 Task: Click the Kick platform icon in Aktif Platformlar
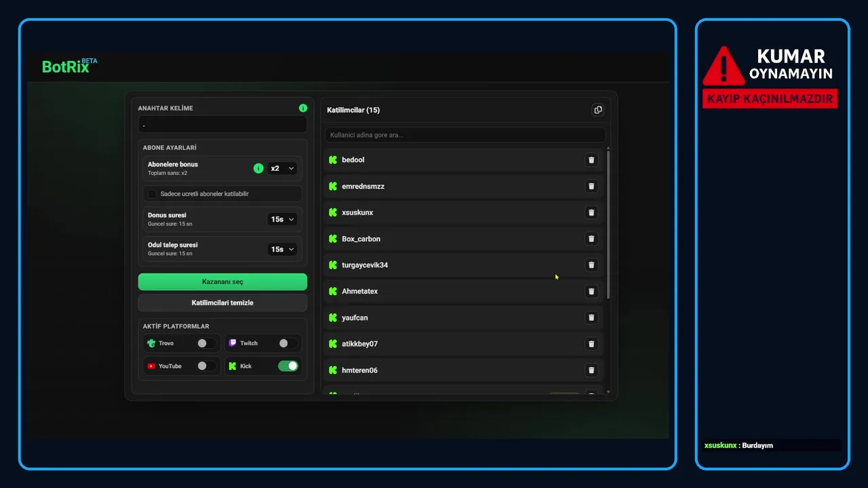click(x=233, y=366)
